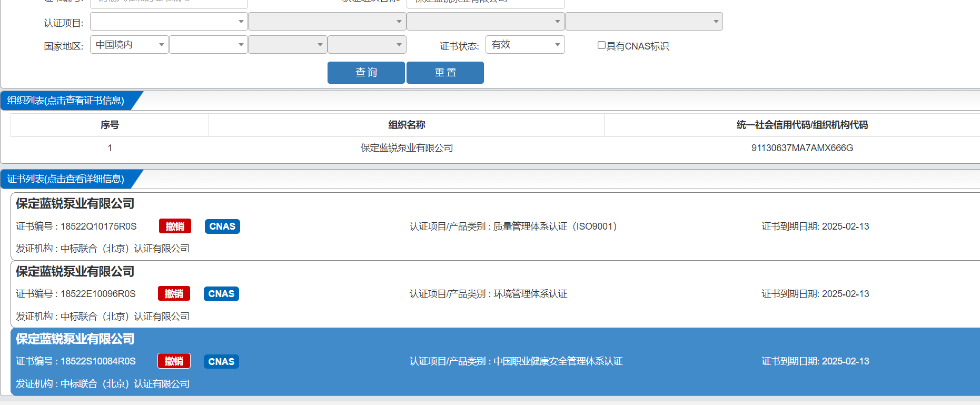Select the 组织列表 section tab
The image size is (980, 405).
click(x=66, y=101)
